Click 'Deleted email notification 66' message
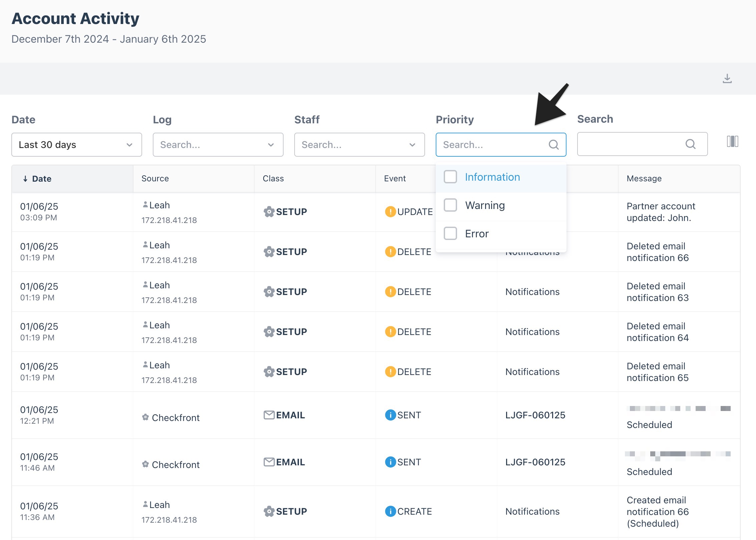This screenshot has width=756, height=540. point(658,252)
